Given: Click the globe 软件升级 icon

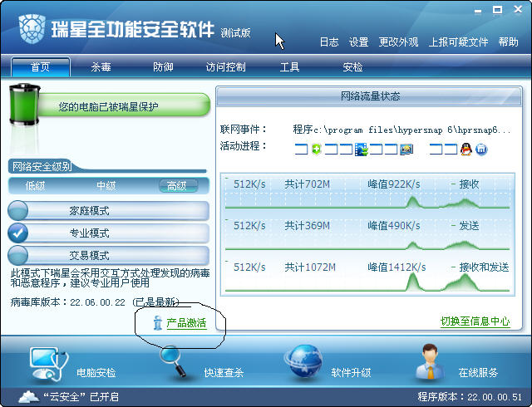Looking at the screenshot, I should tap(303, 360).
